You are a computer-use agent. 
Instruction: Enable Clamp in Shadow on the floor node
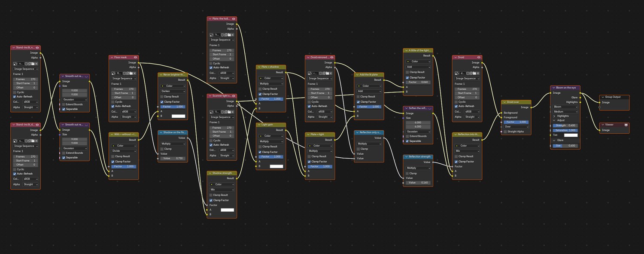click(x=161, y=149)
